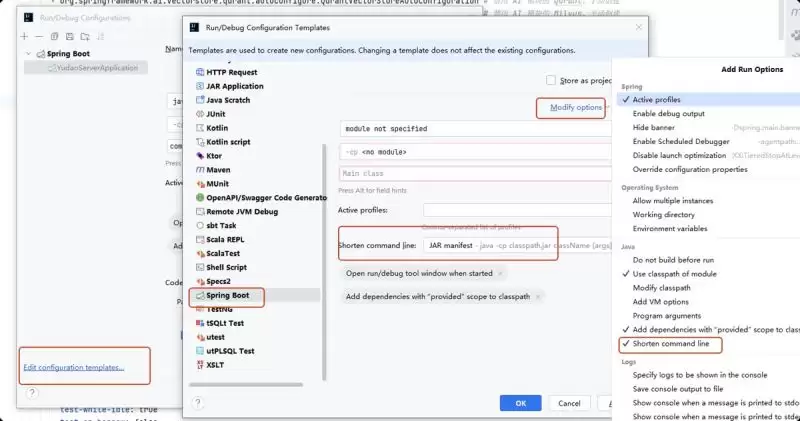Image resolution: width=800 pixels, height=421 pixels.
Task: Click the Specs2 template icon
Action: (x=200, y=281)
